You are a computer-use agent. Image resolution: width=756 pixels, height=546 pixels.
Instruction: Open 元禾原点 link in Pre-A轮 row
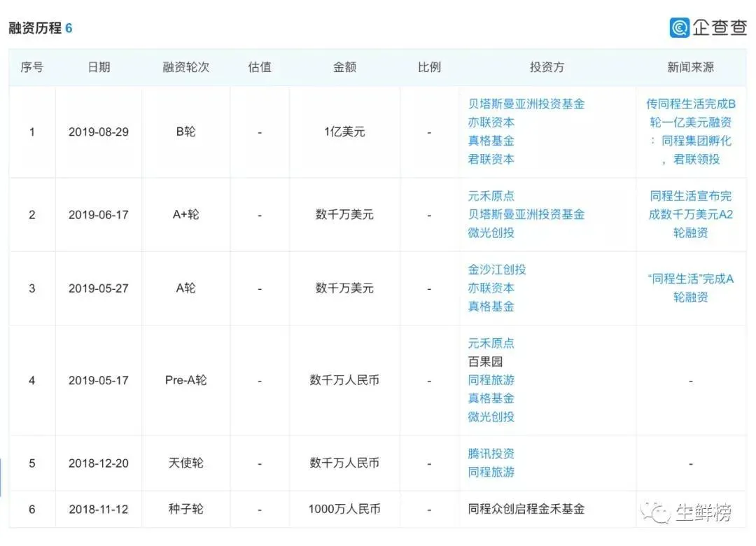click(x=491, y=343)
